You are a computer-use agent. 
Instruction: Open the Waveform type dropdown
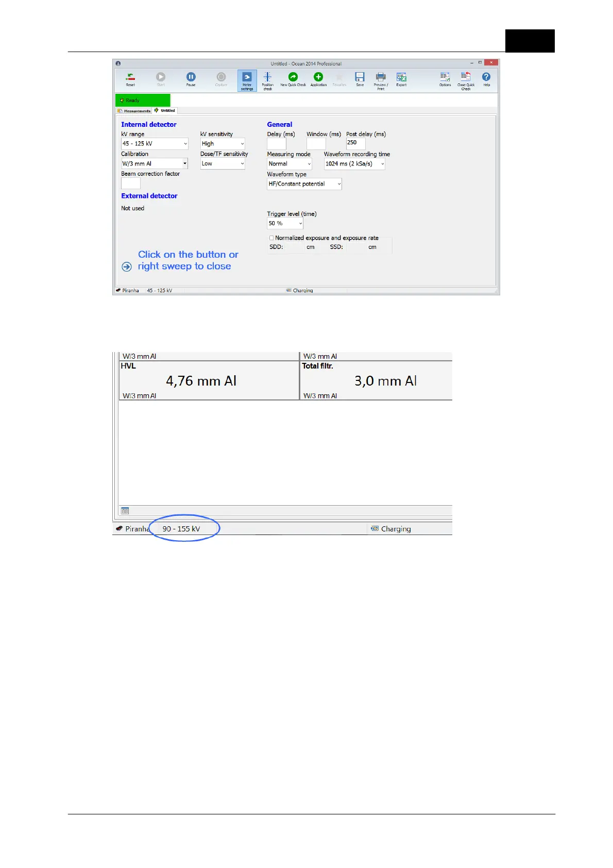[304, 184]
